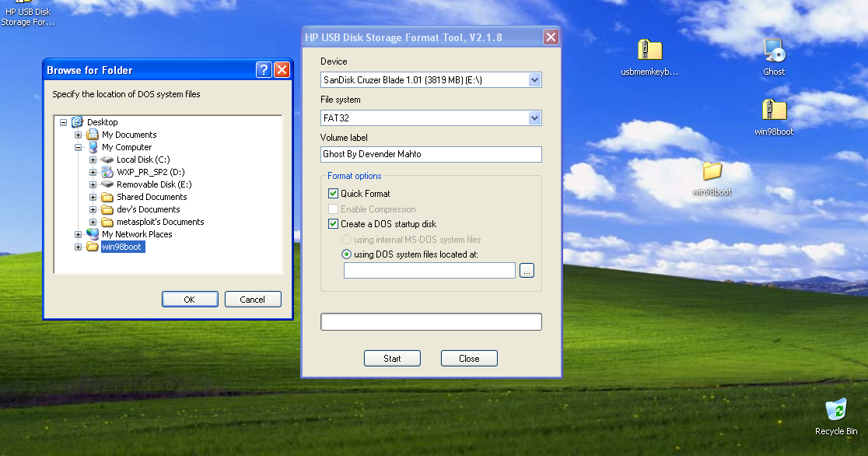Click the My Computer icon in tree
868x456 pixels.
[x=93, y=147]
